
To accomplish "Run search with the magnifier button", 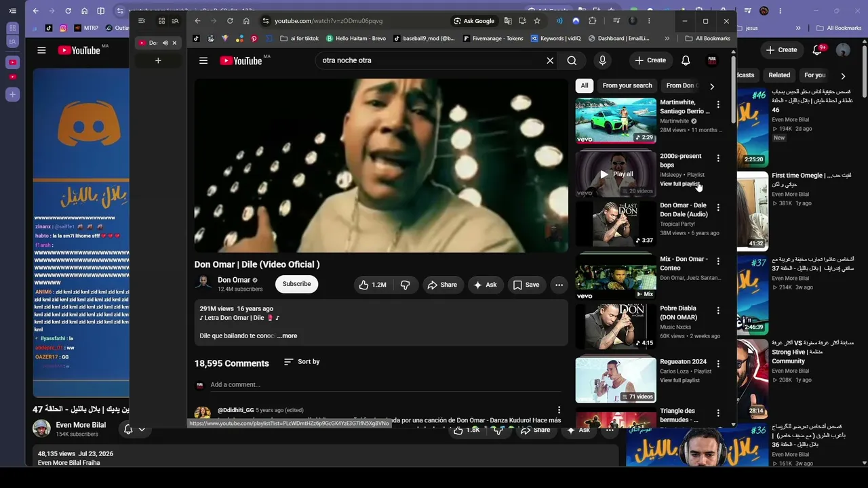I will click(x=572, y=60).
